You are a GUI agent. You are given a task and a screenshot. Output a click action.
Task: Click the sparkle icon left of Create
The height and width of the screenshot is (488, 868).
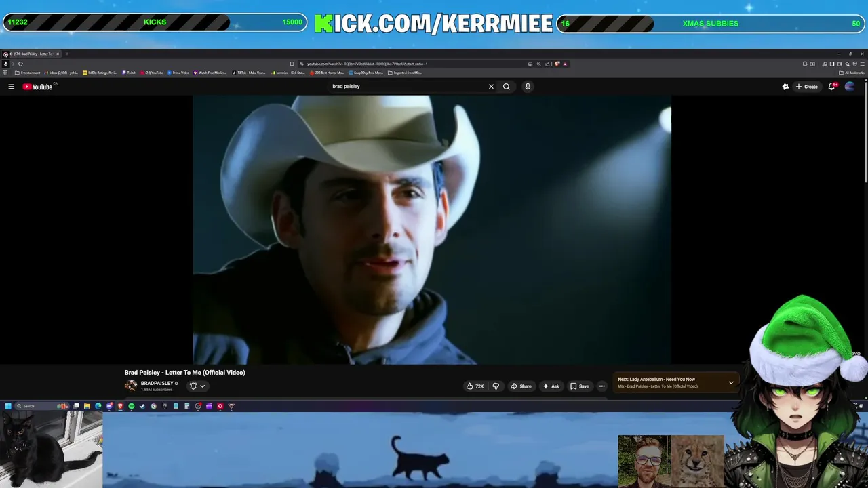click(x=785, y=87)
